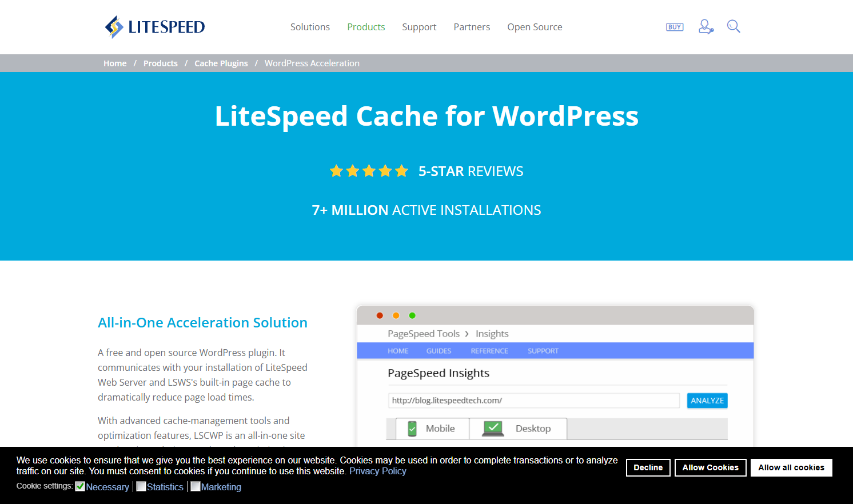This screenshot has width=853, height=504.
Task: Click the Allow all cookies button
Action: click(791, 467)
